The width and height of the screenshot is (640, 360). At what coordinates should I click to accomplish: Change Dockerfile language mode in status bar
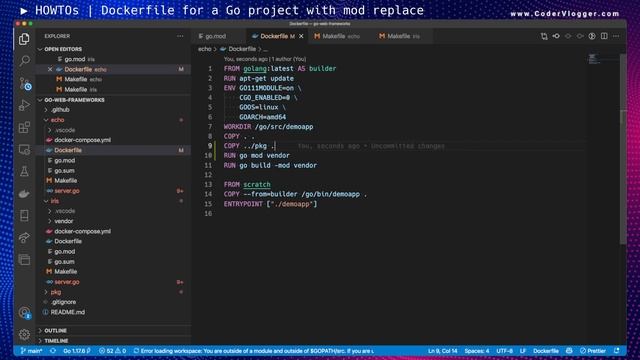[x=546, y=351]
